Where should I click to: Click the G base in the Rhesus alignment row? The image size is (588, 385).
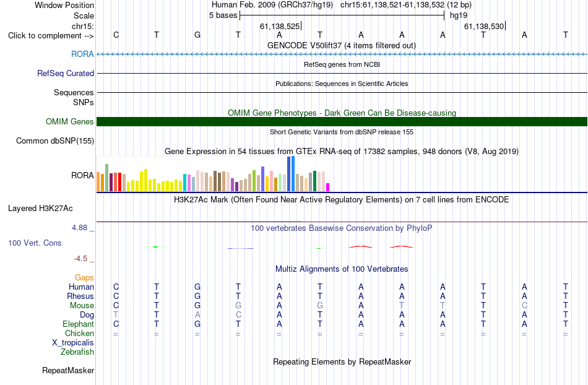(x=197, y=296)
